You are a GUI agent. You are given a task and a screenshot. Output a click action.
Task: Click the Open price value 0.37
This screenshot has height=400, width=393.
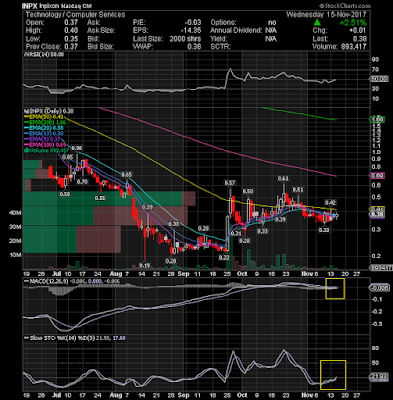pyautogui.click(x=71, y=23)
